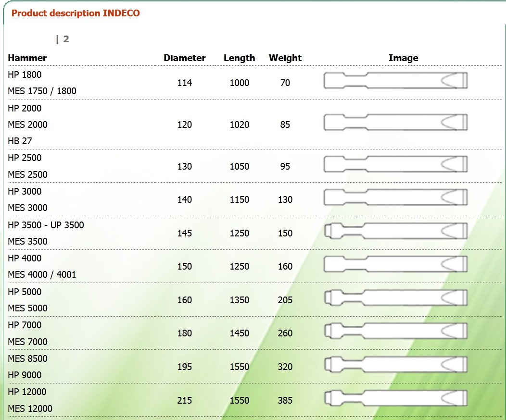
Task: Click the Image column header
Action: [404, 58]
